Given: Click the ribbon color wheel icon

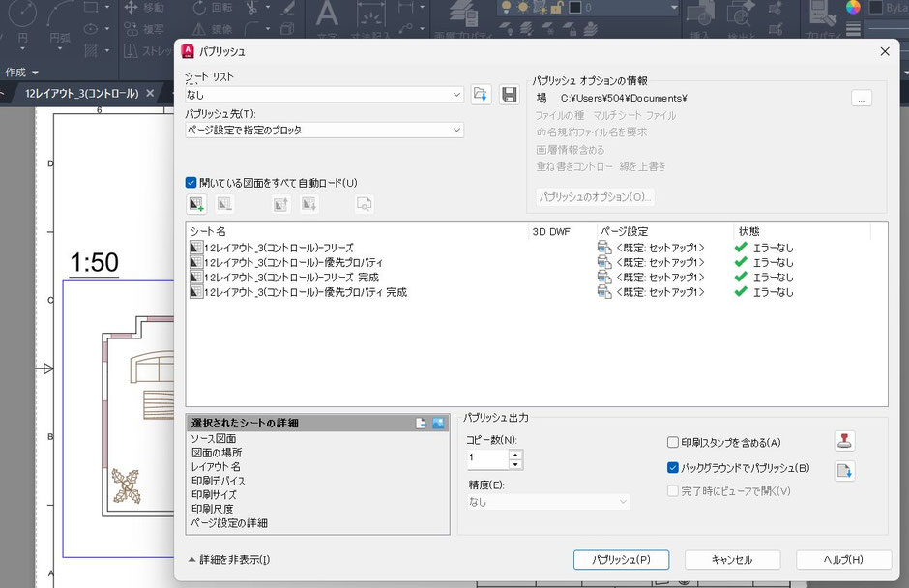Looking at the screenshot, I should (853, 7).
